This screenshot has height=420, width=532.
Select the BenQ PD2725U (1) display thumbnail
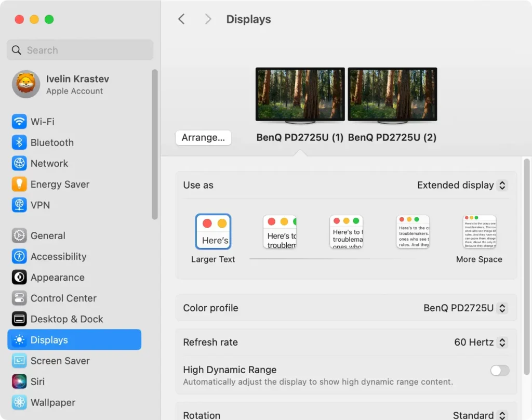(x=300, y=95)
